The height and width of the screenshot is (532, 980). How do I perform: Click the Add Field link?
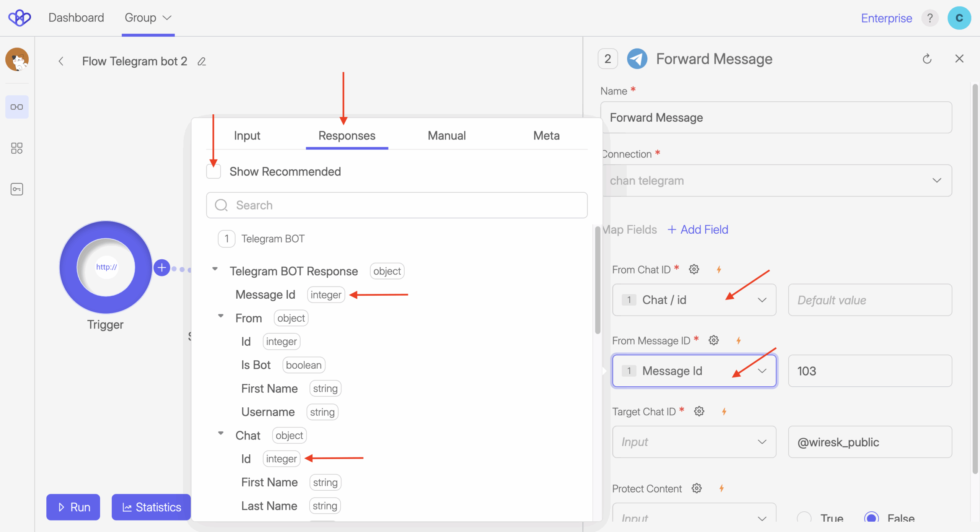click(x=698, y=229)
